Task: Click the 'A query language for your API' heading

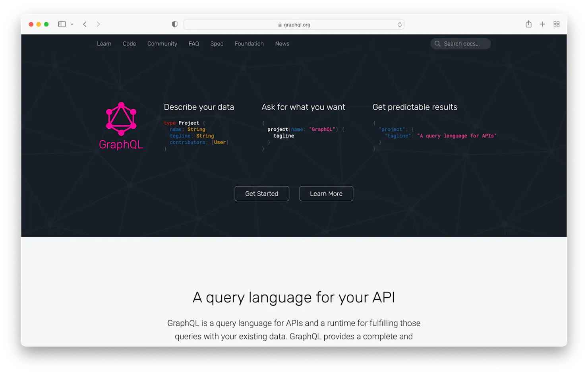Action: point(294,297)
